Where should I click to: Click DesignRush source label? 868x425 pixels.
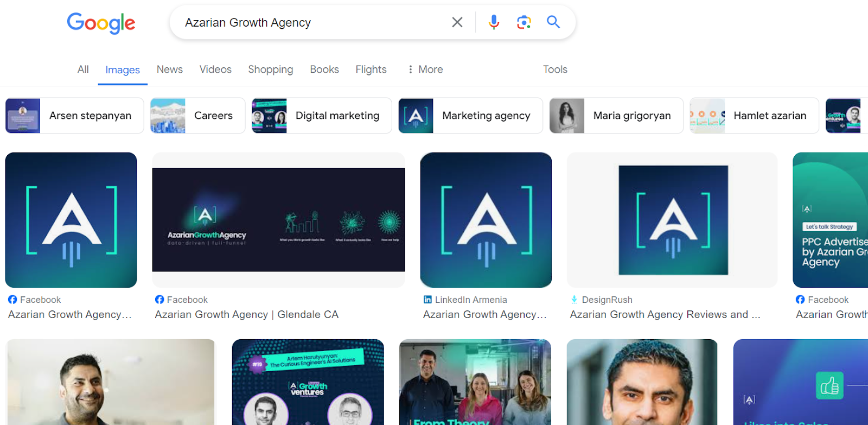point(607,300)
